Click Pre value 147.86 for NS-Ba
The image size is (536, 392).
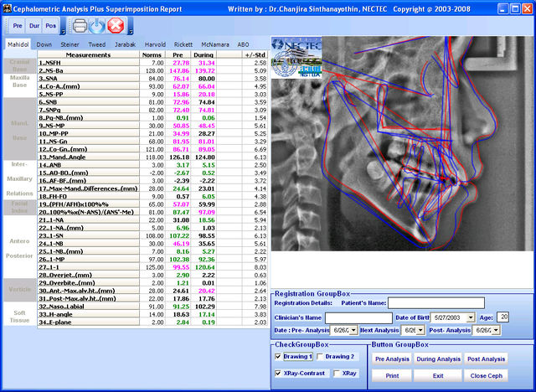(x=179, y=70)
